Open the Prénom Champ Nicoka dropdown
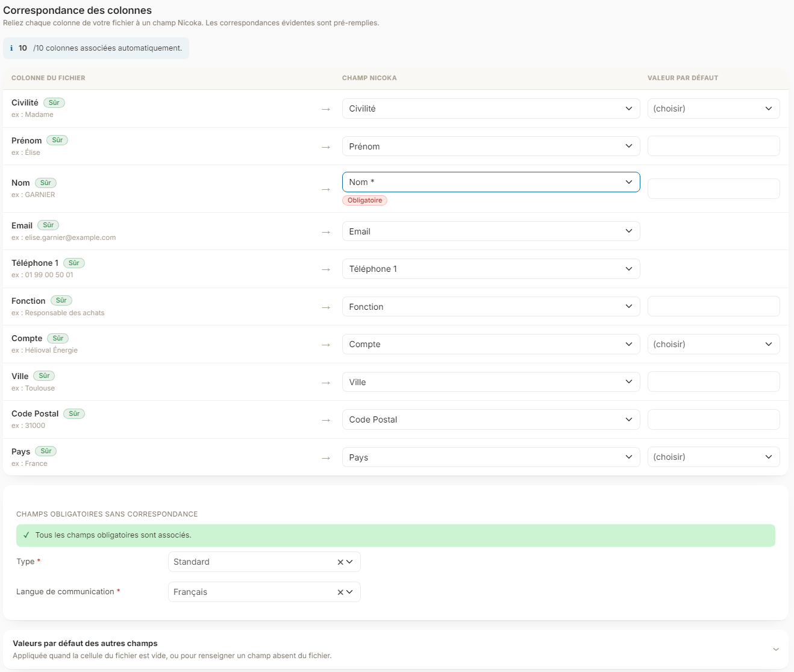 tap(491, 146)
